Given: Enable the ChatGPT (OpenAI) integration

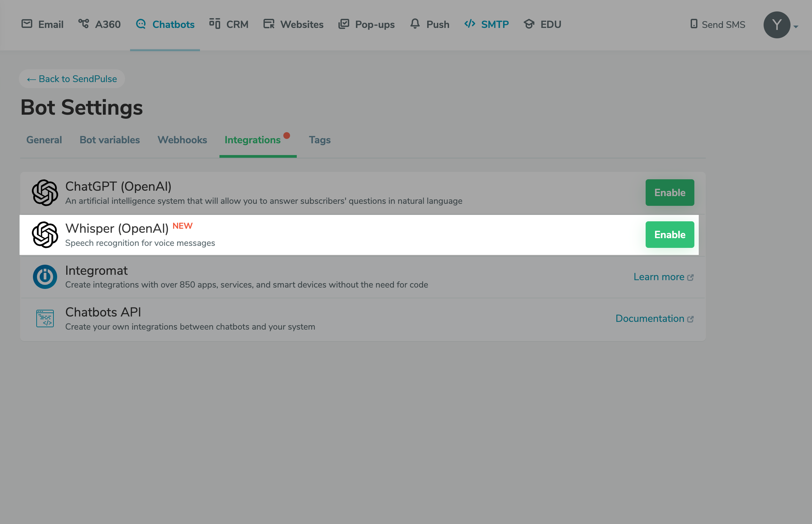Looking at the screenshot, I should pos(669,192).
